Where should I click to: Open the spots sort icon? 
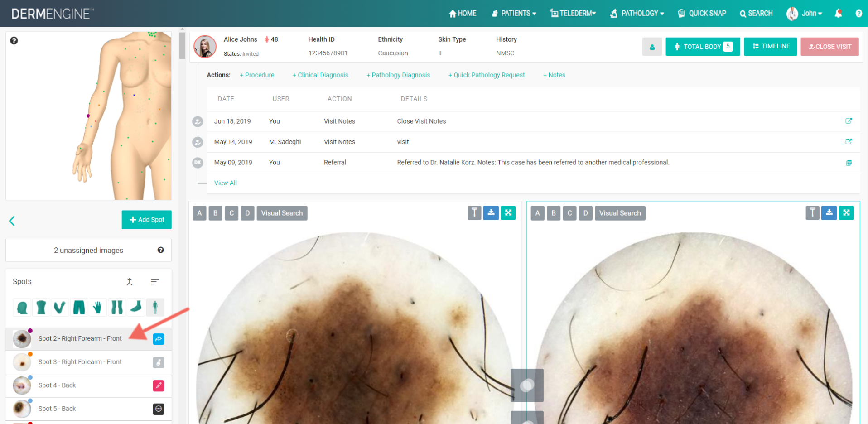155,282
